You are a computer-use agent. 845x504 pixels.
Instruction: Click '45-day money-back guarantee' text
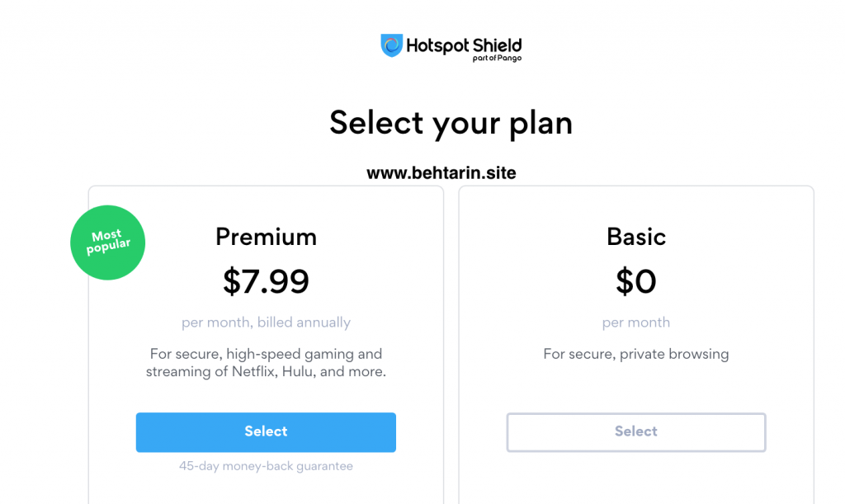coord(266,466)
